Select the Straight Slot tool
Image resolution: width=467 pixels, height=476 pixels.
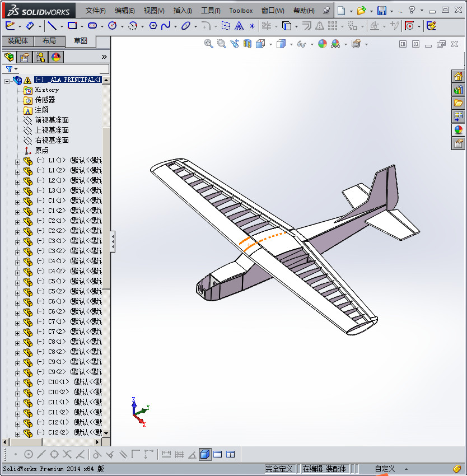92,26
